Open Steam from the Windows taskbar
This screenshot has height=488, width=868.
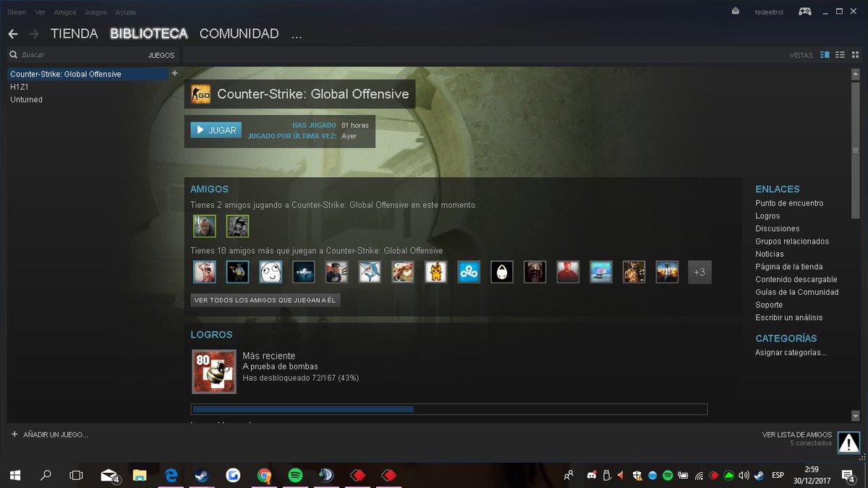point(200,475)
